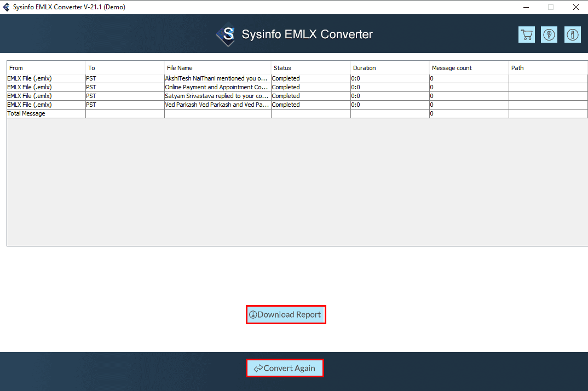Click the Status column header
The image size is (588, 391).
pos(310,68)
